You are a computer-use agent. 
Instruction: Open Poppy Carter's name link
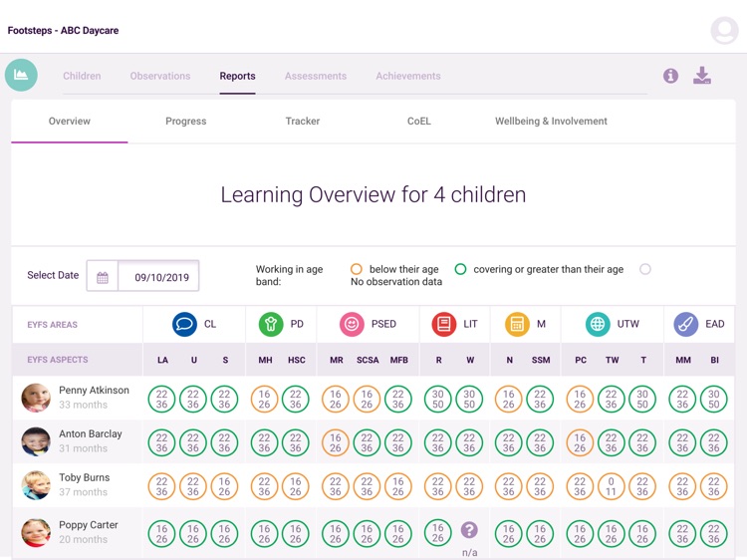click(x=88, y=525)
